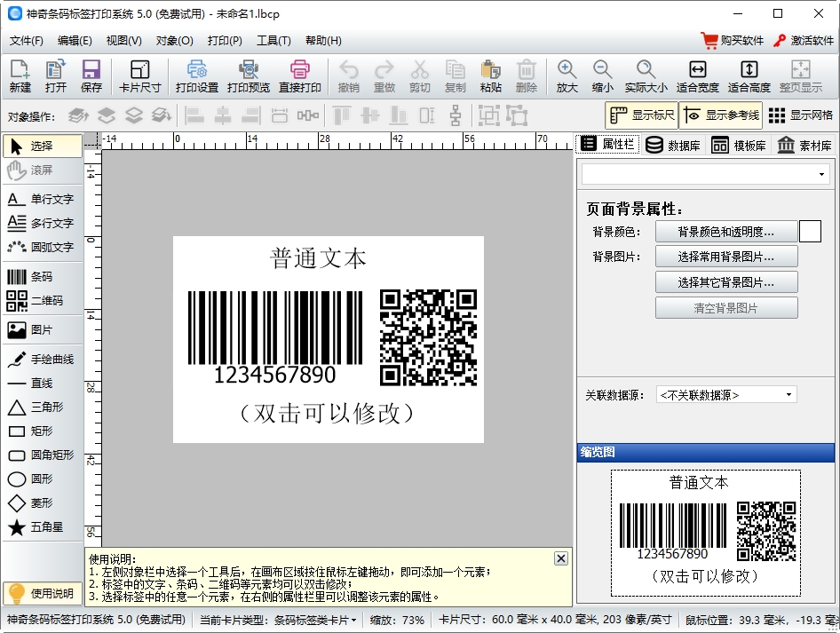Select the 单行文字 single-line text tool
Screen dimensions: 840x633
click(43, 199)
